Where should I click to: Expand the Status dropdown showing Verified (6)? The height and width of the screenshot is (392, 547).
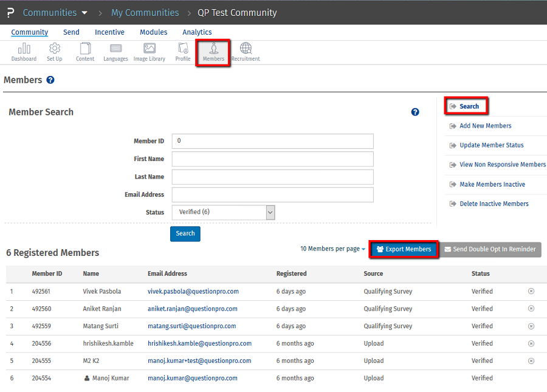[x=223, y=212]
